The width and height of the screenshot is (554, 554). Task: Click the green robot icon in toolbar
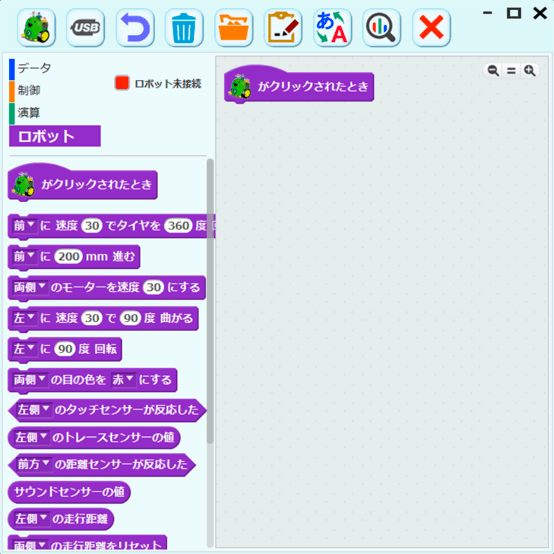[x=36, y=28]
